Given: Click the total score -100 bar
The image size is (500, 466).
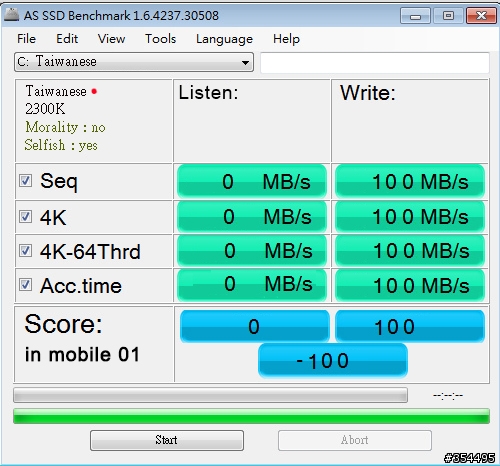Looking at the screenshot, I should (333, 361).
